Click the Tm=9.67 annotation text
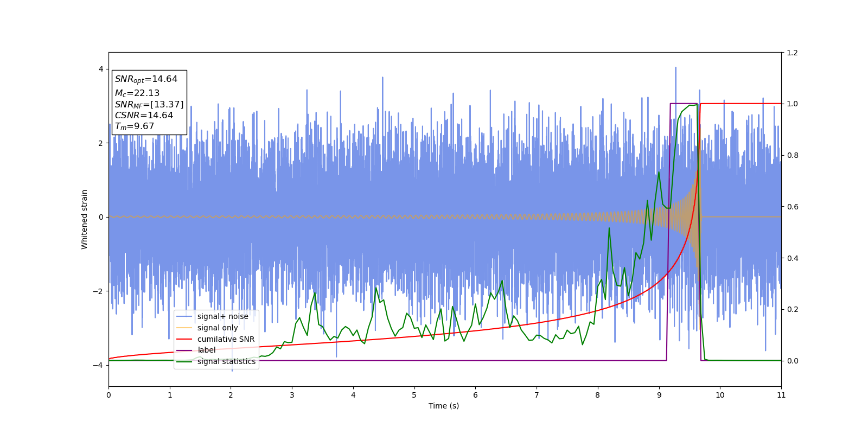The height and width of the screenshot is (434, 868). 135,126
